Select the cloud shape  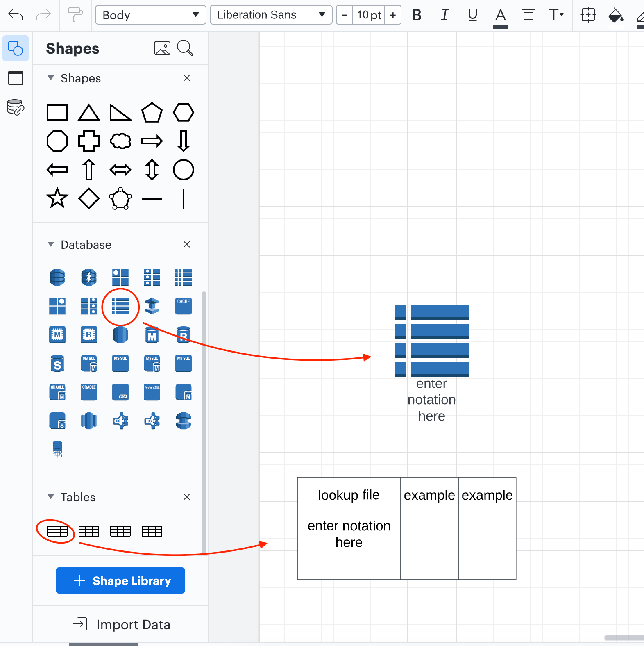tap(120, 141)
